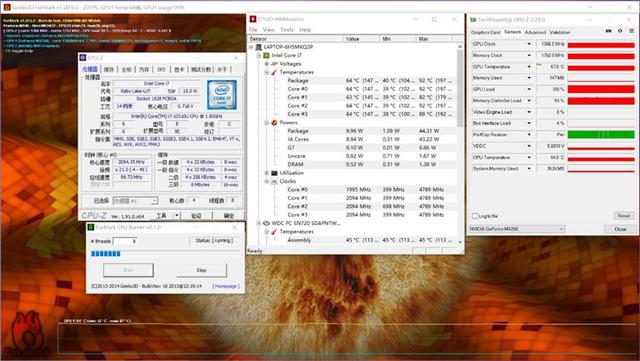Click the Reset button in GPU-Z
Screen dimensions: 640x361
tap(624, 216)
